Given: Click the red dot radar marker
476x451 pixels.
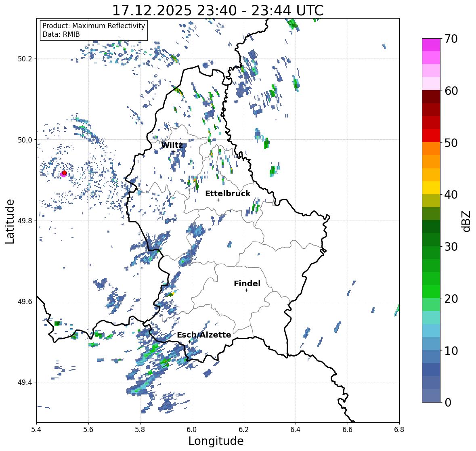Looking at the screenshot, I should pos(64,173).
